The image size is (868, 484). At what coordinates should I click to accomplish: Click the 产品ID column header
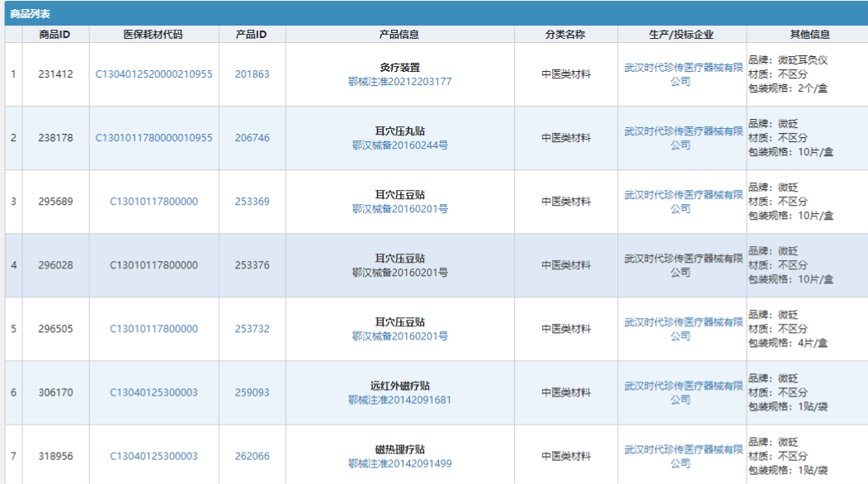252,35
